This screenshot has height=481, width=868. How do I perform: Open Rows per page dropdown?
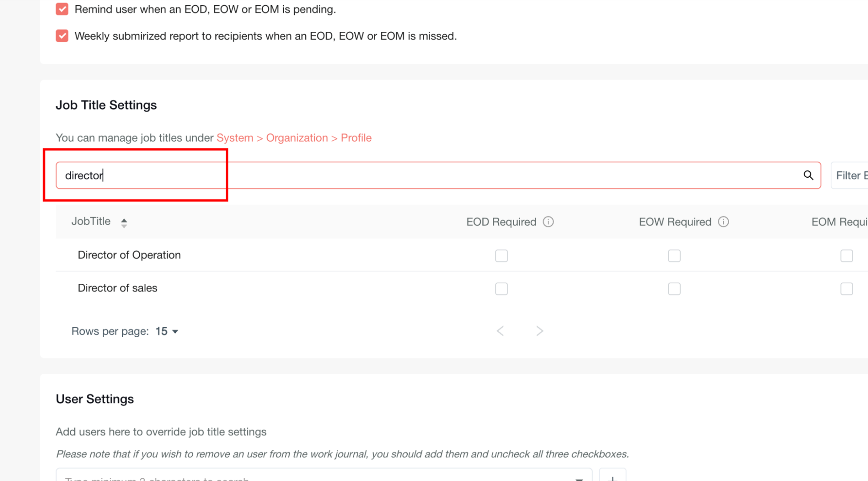pyautogui.click(x=167, y=332)
